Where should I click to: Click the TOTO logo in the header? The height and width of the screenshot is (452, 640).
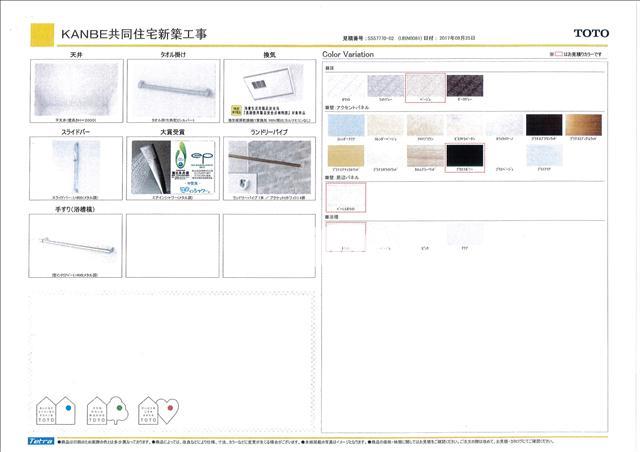591,33
